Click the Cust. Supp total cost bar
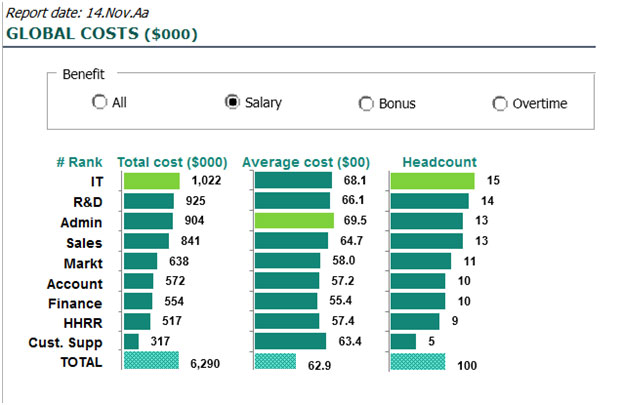 coord(131,342)
